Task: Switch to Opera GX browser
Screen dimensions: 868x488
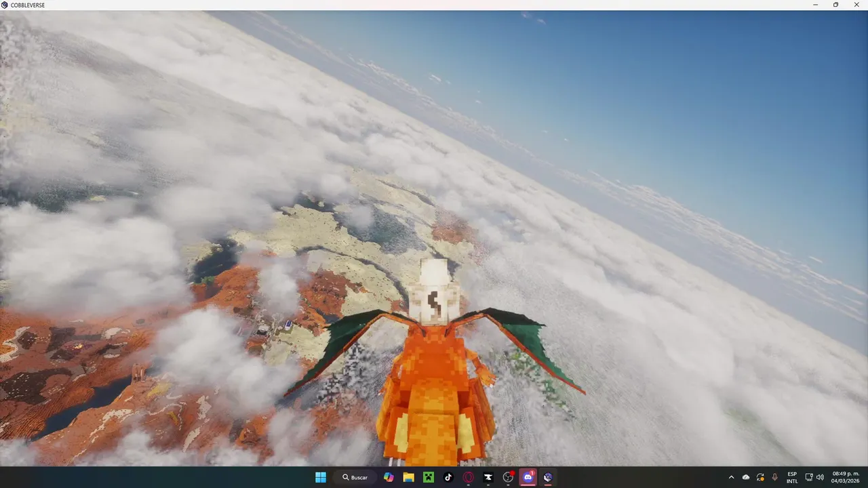Action: pyautogui.click(x=468, y=477)
